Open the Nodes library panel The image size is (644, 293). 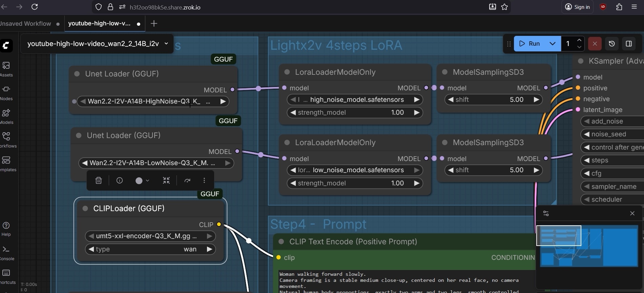(x=6, y=93)
